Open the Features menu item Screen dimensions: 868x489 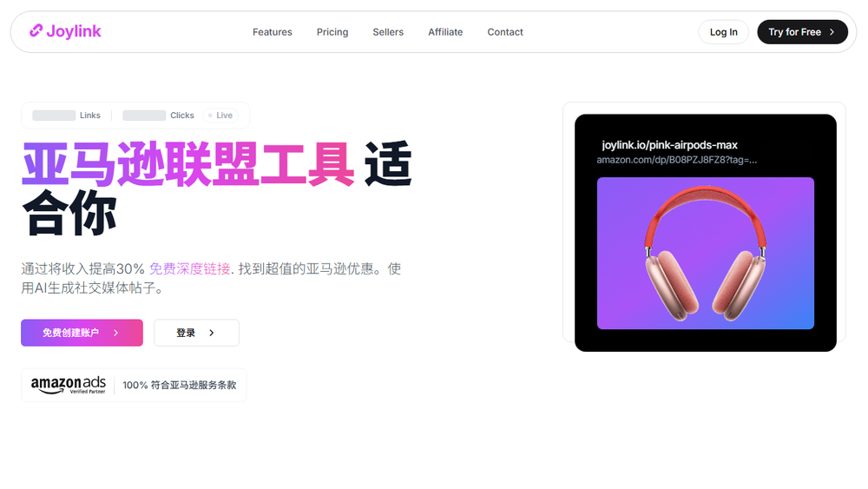(x=273, y=32)
